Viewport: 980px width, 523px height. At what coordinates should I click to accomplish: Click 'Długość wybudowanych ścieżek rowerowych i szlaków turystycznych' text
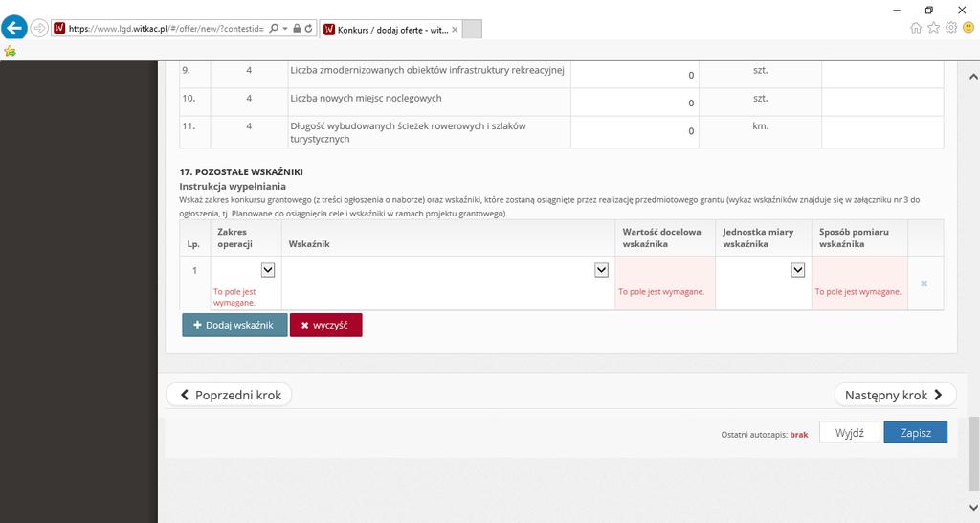tap(408, 132)
